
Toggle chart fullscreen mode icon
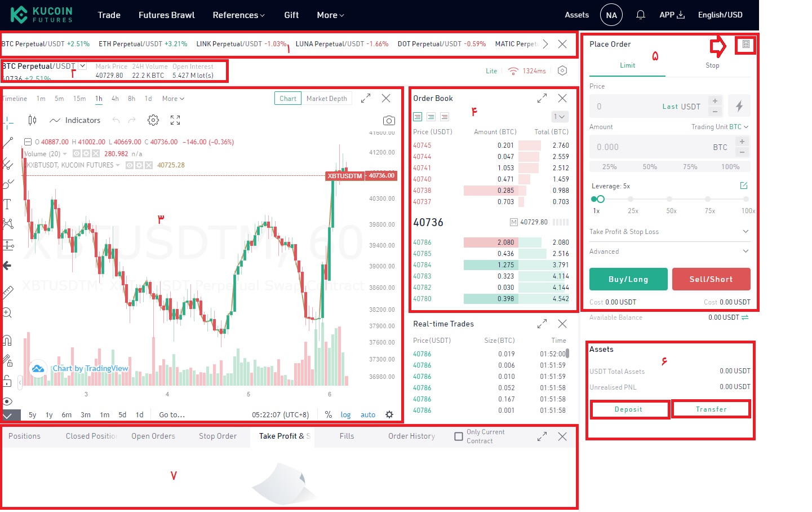175,120
